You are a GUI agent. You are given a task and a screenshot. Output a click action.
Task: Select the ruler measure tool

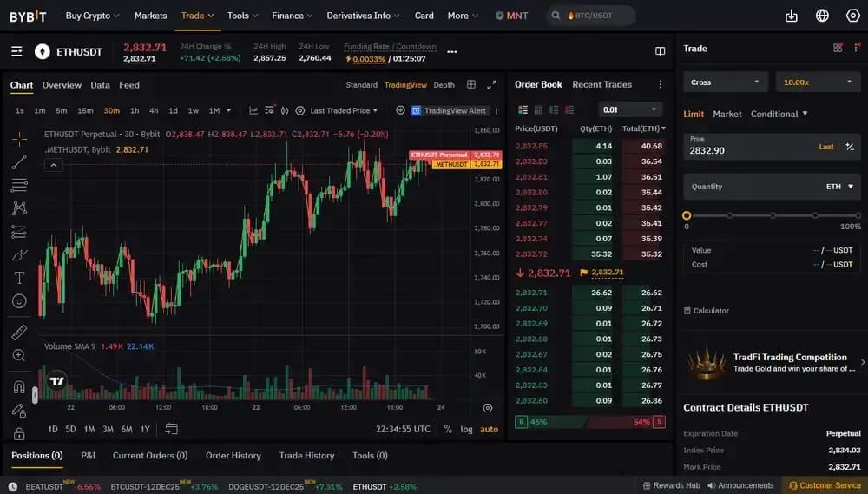click(x=19, y=333)
